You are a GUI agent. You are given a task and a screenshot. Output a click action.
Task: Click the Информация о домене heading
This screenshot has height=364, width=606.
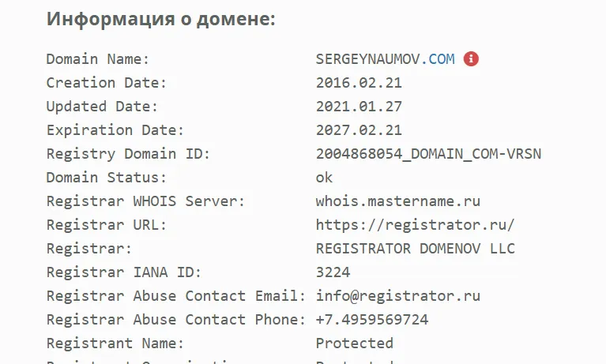(x=160, y=18)
